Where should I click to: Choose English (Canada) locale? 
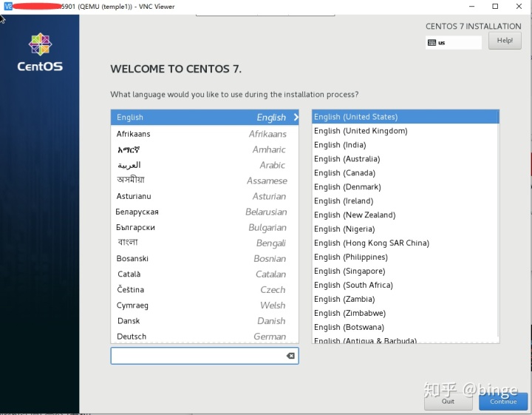tap(405, 173)
